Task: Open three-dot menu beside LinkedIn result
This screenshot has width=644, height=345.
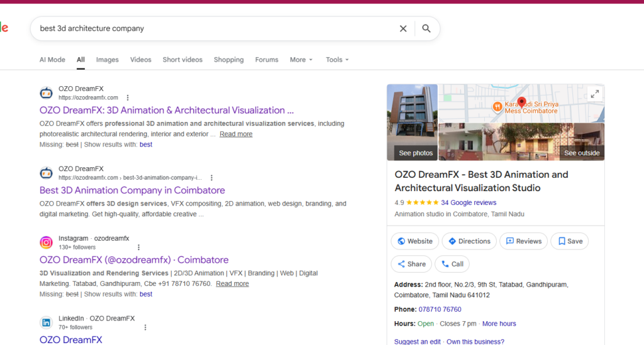Action: 145,327
